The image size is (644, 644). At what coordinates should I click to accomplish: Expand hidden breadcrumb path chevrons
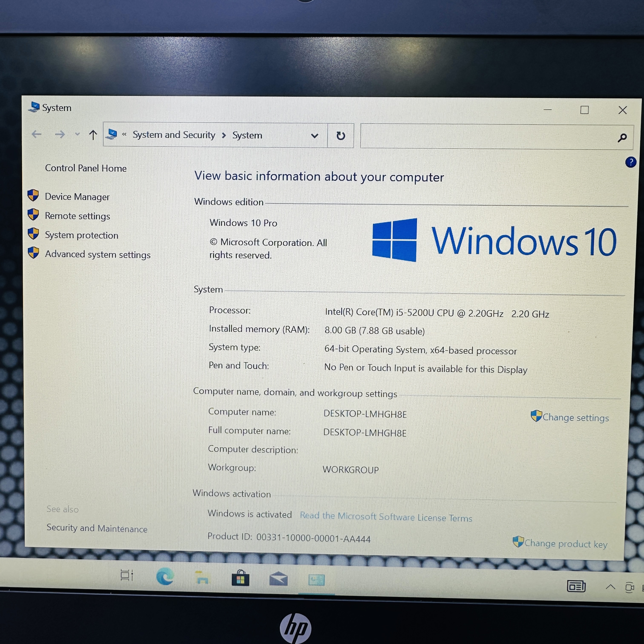tap(124, 134)
